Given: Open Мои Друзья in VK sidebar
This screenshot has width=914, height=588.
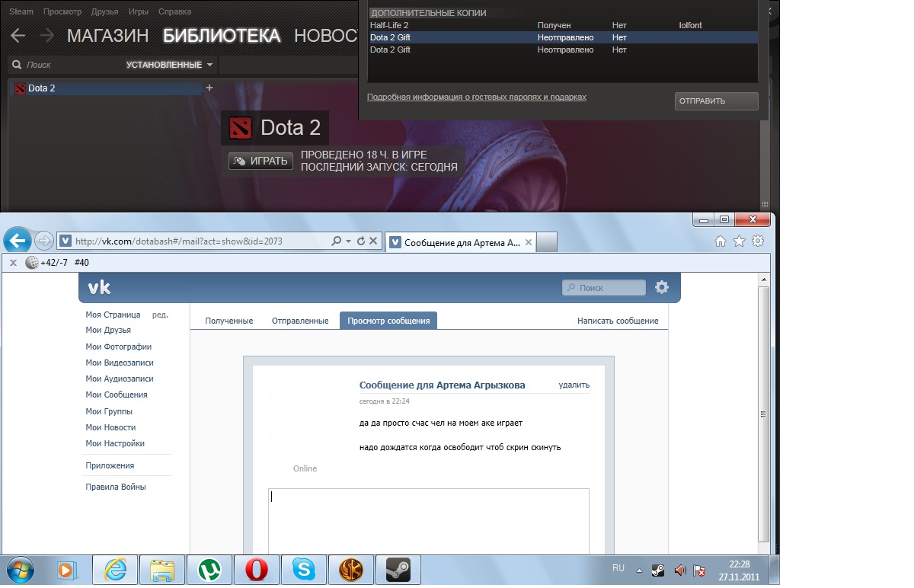Looking at the screenshot, I should (x=108, y=330).
